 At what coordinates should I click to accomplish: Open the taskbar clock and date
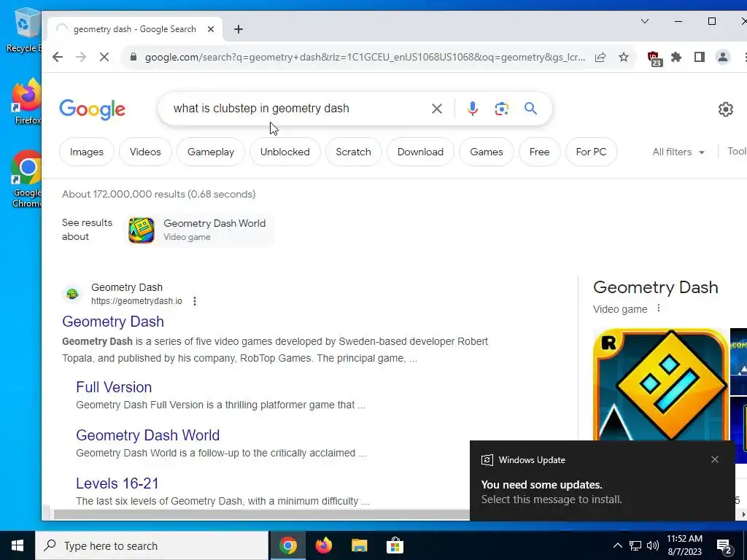684,545
